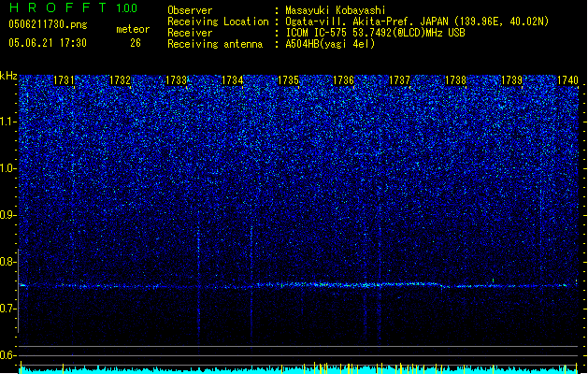The image size is (588, 374).
Task: Select the file name 0506211730.png
Action: click(x=48, y=25)
